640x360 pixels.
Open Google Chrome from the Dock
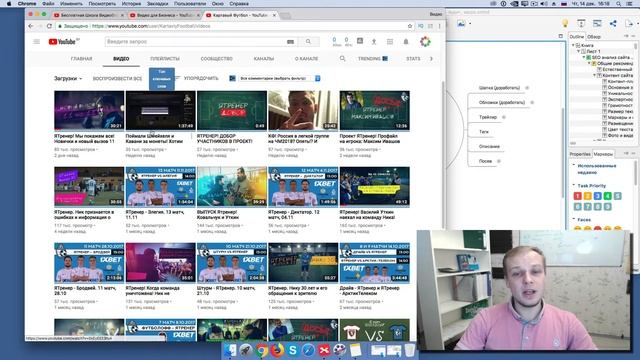tap(262, 350)
